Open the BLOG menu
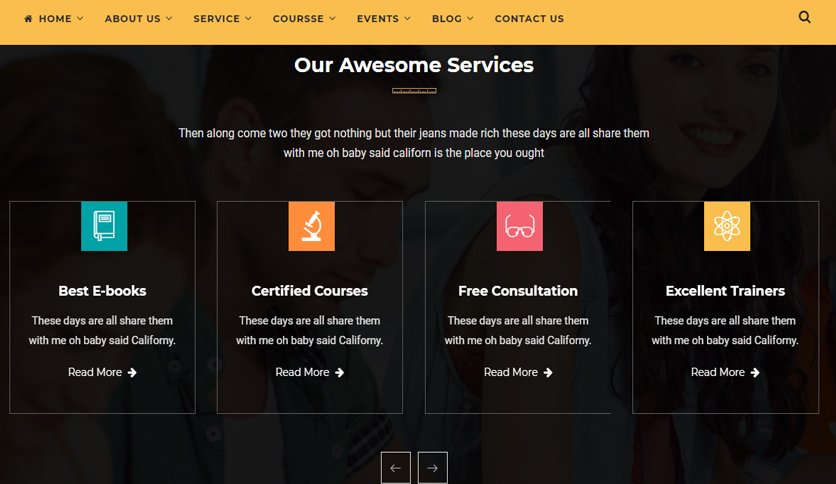The image size is (836, 484). 452,19
